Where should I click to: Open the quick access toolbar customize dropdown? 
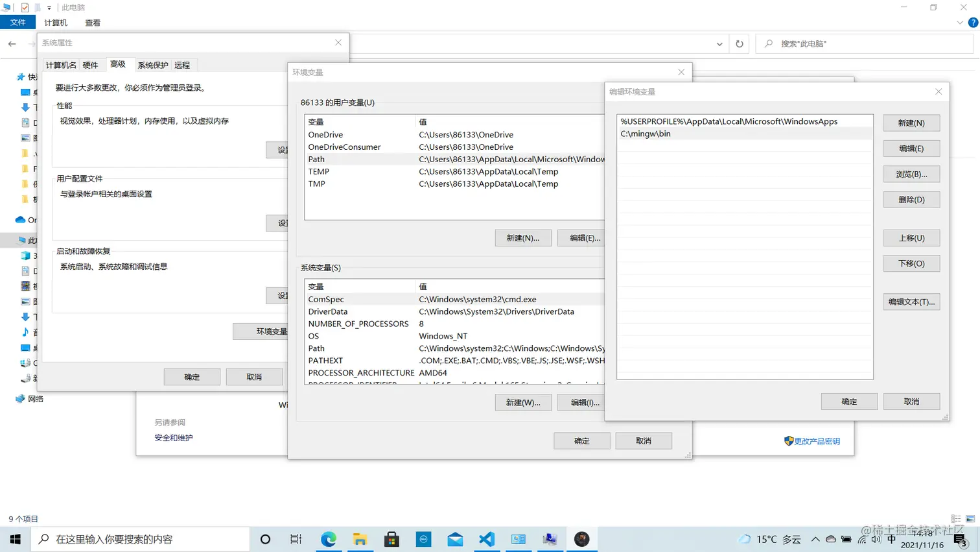(x=49, y=8)
